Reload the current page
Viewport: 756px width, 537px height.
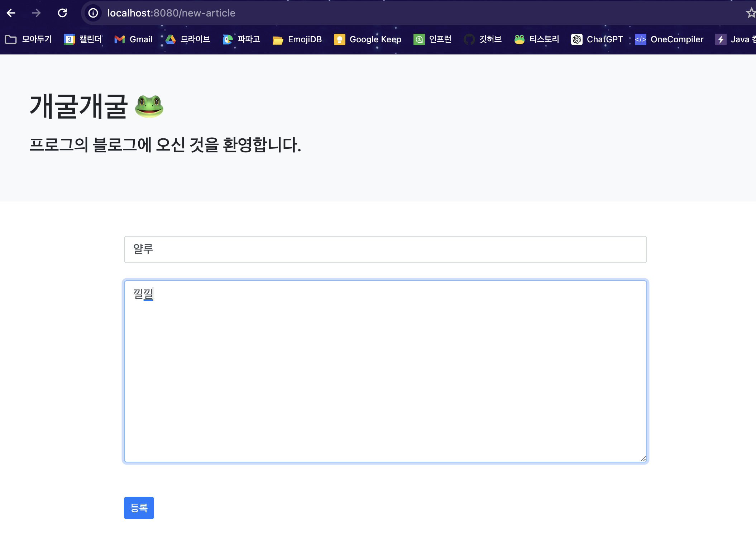[x=62, y=13]
